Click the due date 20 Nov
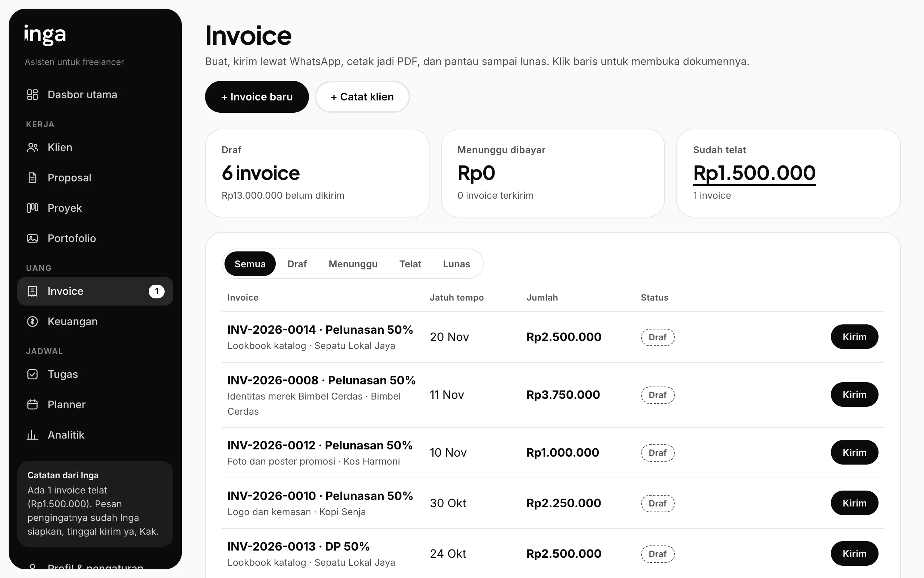Viewport: 924px width, 578px height. (x=449, y=337)
